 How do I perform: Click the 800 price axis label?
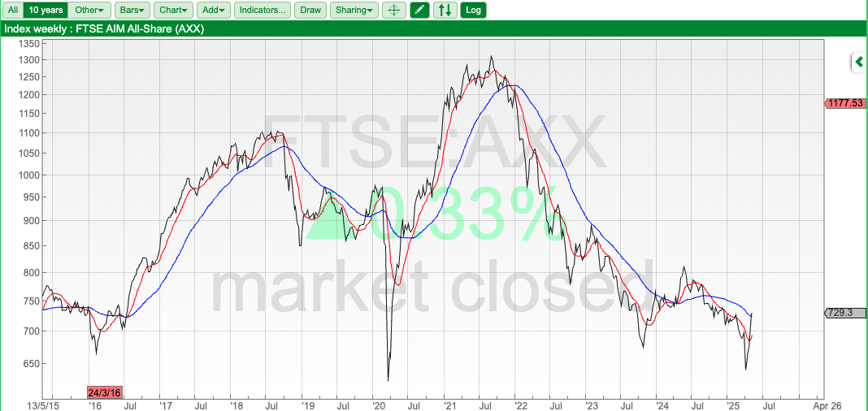[x=30, y=272]
